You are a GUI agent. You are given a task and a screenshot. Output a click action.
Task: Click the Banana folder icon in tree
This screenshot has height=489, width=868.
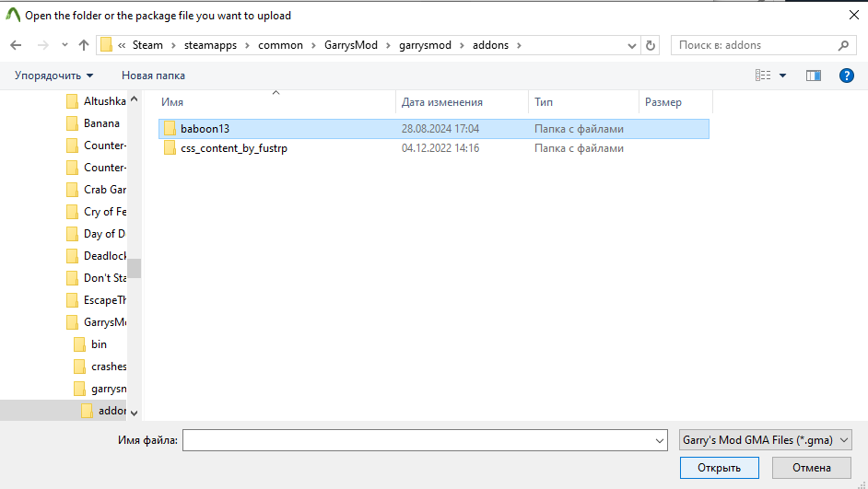72,123
